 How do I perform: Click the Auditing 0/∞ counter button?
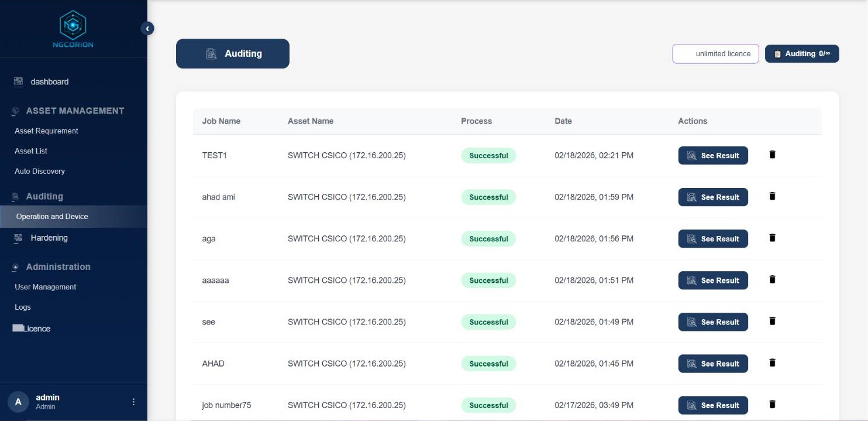pos(802,54)
